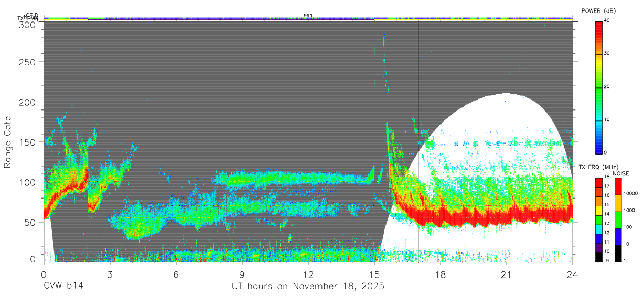Click the 12 tick on UT hours axis

tap(308, 274)
